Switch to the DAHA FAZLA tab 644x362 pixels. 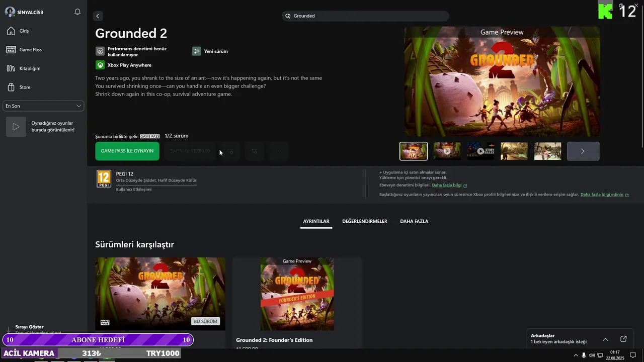[414, 221]
